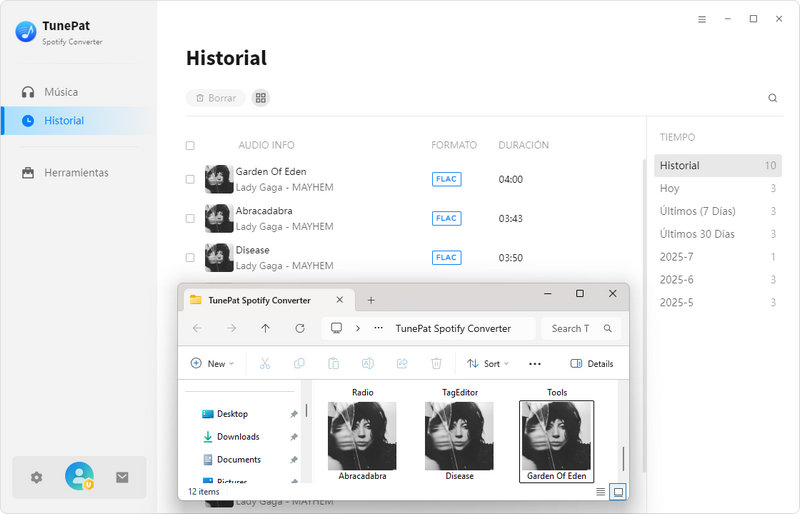Open TunePat settings gear icon
This screenshot has width=800, height=514.
[x=36, y=478]
